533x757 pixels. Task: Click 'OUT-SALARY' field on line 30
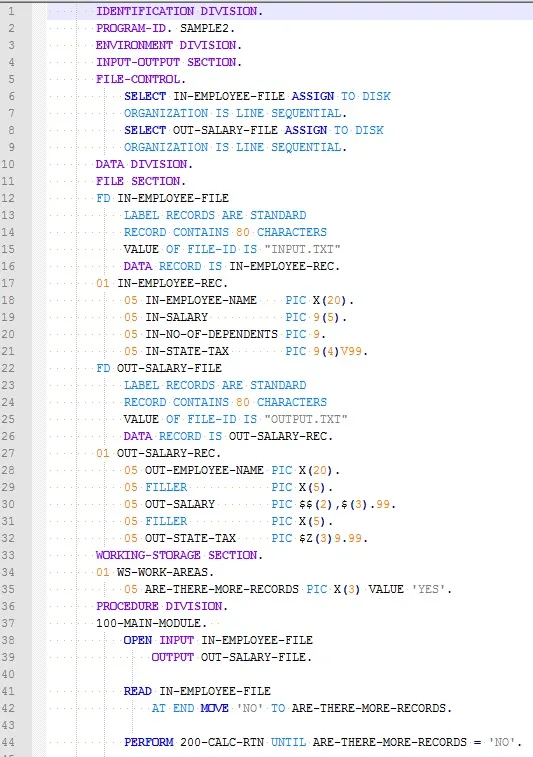click(x=180, y=504)
